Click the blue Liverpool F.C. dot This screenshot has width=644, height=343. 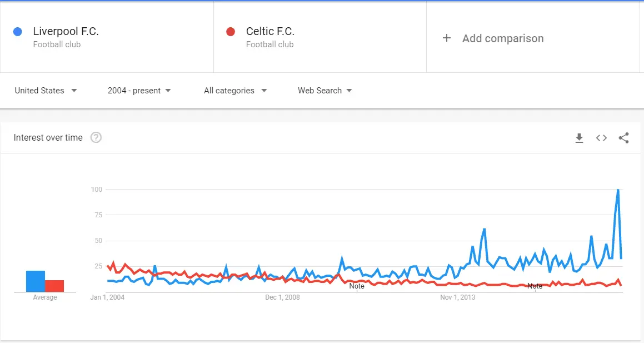[x=17, y=32]
